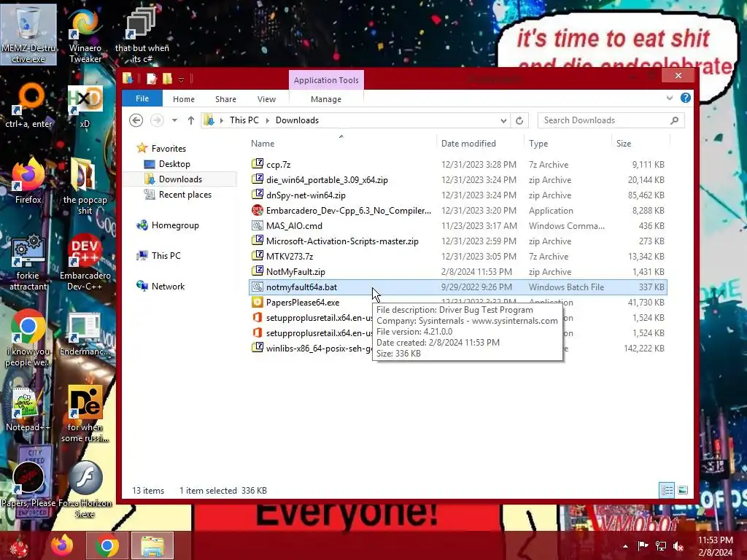Sort by Date modified column header
The height and width of the screenshot is (560, 747).
point(480,144)
